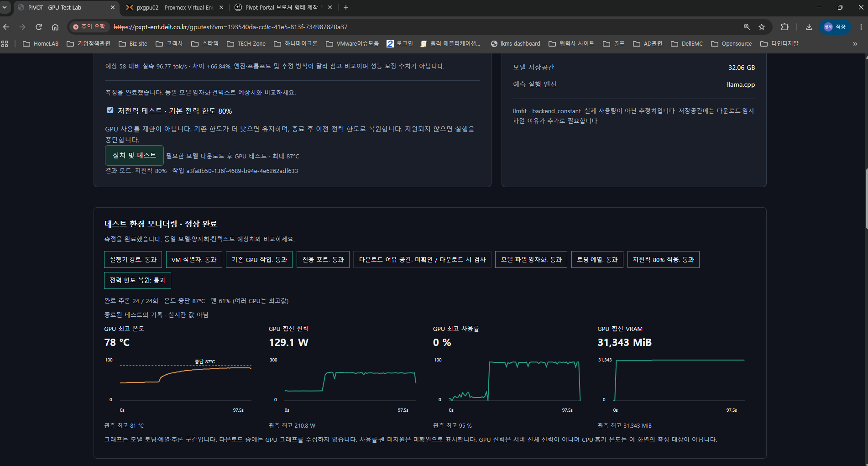Open the zoom magnifier icon in address bar

pos(747,27)
